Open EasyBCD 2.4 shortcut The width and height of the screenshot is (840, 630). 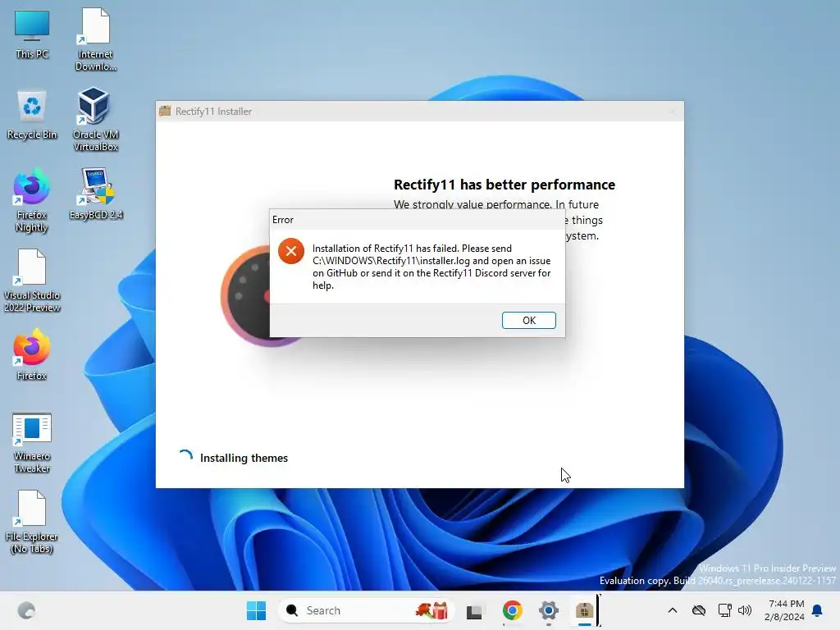coord(96,194)
